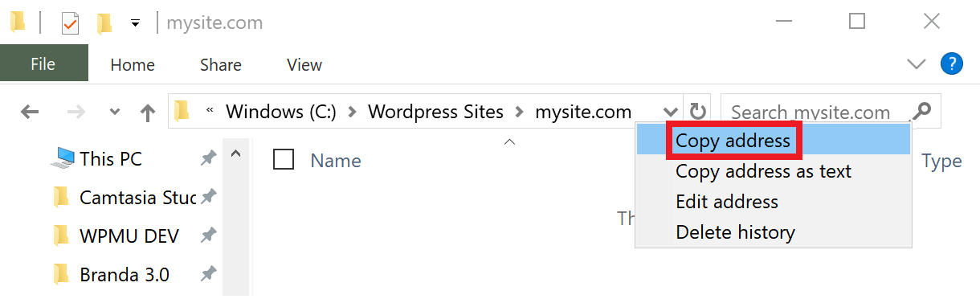Refresh the mysite.com folder view
Image resolution: width=980 pixels, height=299 pixels.
pos(698,112)
